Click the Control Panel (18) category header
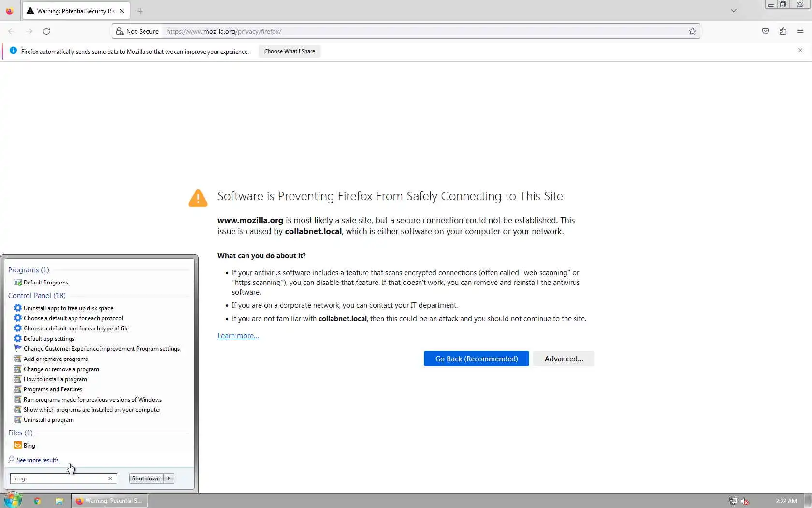812x508 pixels. (37, 296)
